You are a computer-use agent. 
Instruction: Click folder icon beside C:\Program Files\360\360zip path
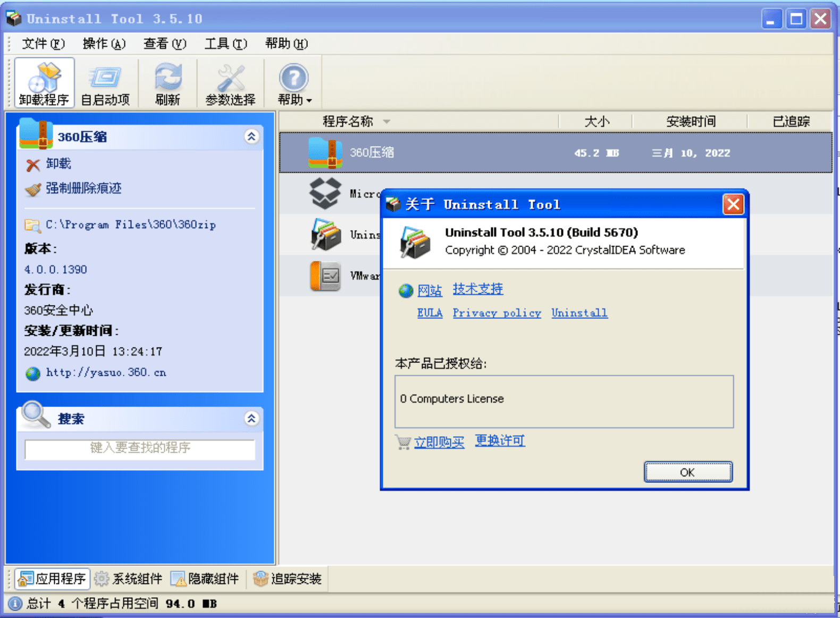pyautogui.click(x=32, y=225)
